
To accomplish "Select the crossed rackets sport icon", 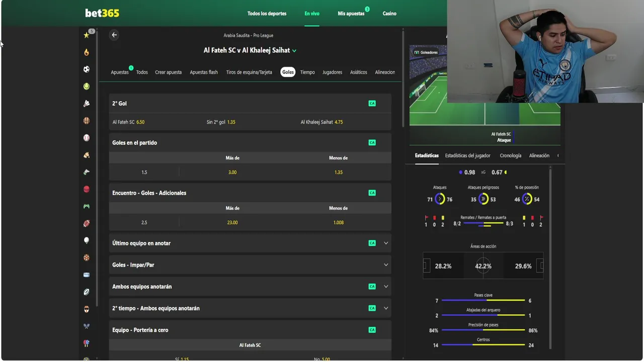I will click(x=87, y=326).
